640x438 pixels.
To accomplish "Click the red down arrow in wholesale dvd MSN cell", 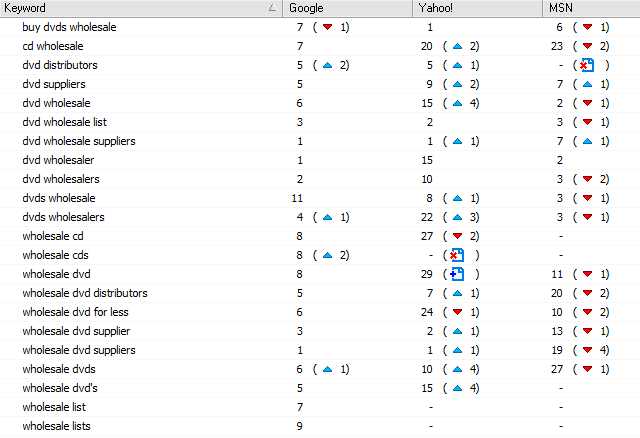I will [587, 274].
